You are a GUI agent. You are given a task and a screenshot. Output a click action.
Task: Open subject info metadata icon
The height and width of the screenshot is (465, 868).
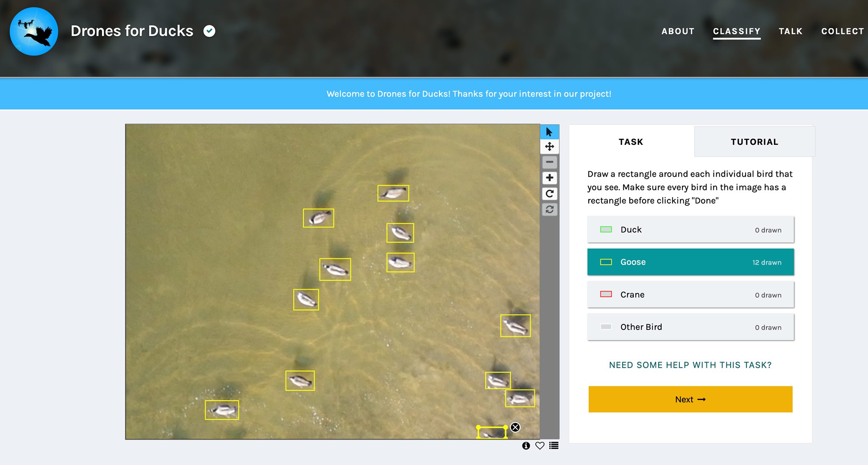pyautogui.click(x=526, y=446)
